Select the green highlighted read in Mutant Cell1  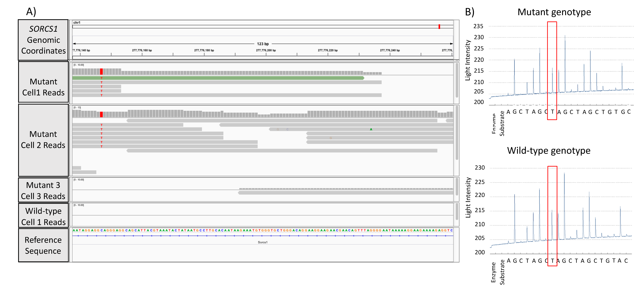pos(218,78)
